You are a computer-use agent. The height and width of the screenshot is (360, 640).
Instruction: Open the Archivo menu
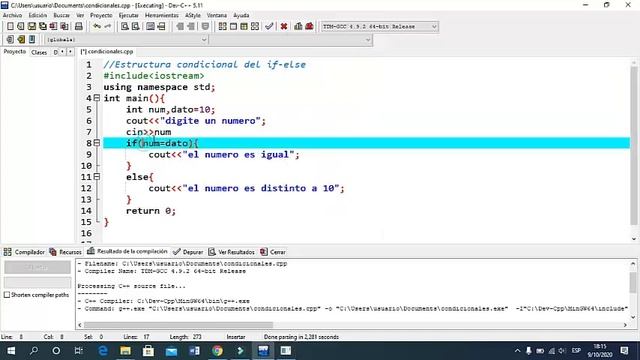coord(12,15)
